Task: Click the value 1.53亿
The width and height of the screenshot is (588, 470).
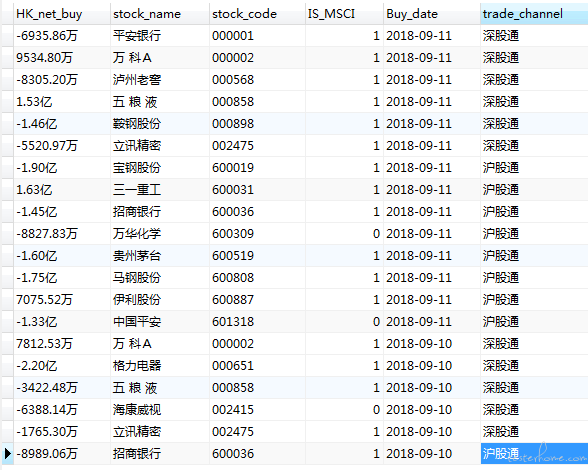Action: point(34,102)
